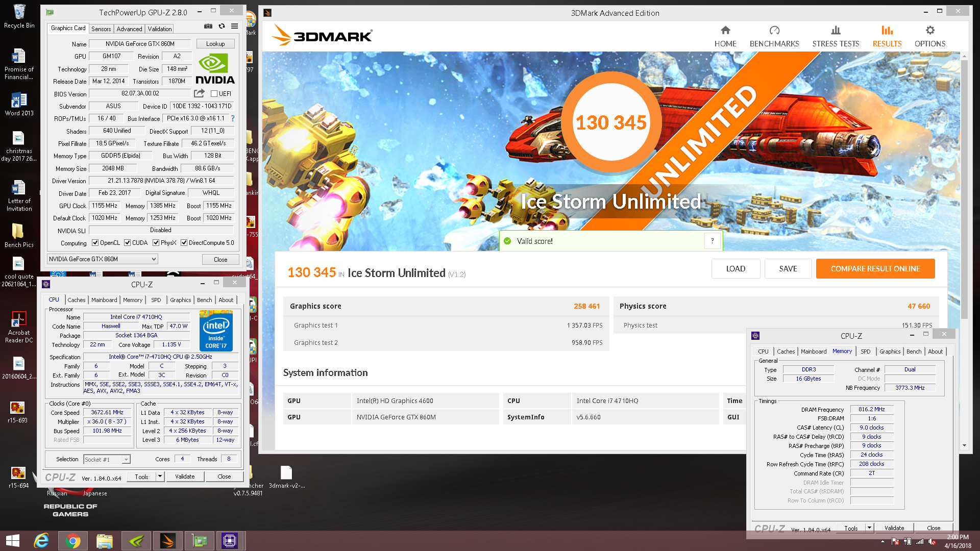980x551 pixels.
Task: Click Validate in left CPU-Z window
Action: pyautogui.click(x=185, y=477)
